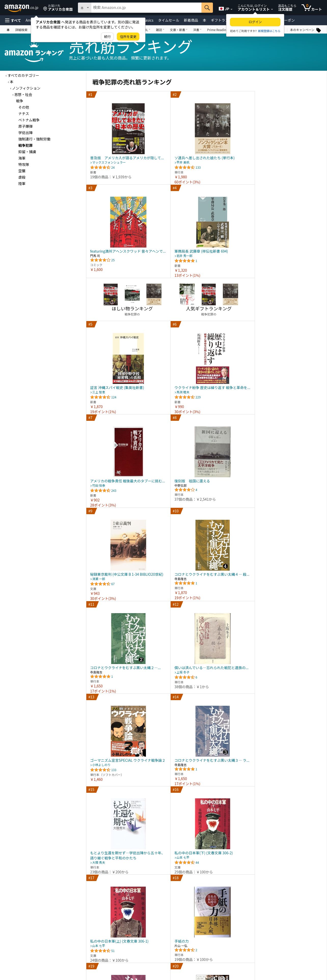The width and height of the screenshot is (327, 980).
Task: Click the star rating of ソ連兵へ差し出された娘たち
Action: pos(184,167)
